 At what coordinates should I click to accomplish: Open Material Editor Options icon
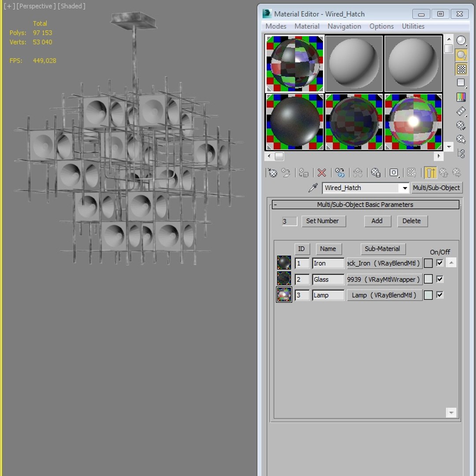461,125
